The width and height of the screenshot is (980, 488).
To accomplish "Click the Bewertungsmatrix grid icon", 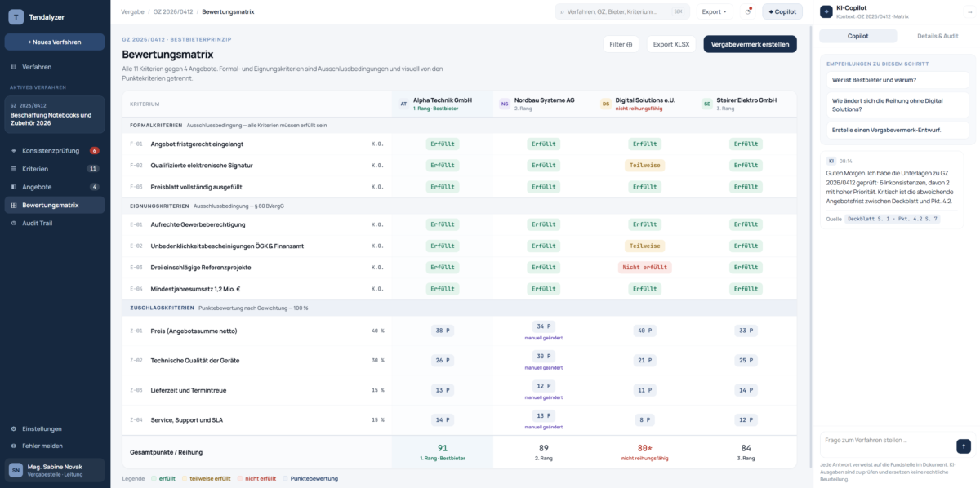I will [x=14, y=205].
